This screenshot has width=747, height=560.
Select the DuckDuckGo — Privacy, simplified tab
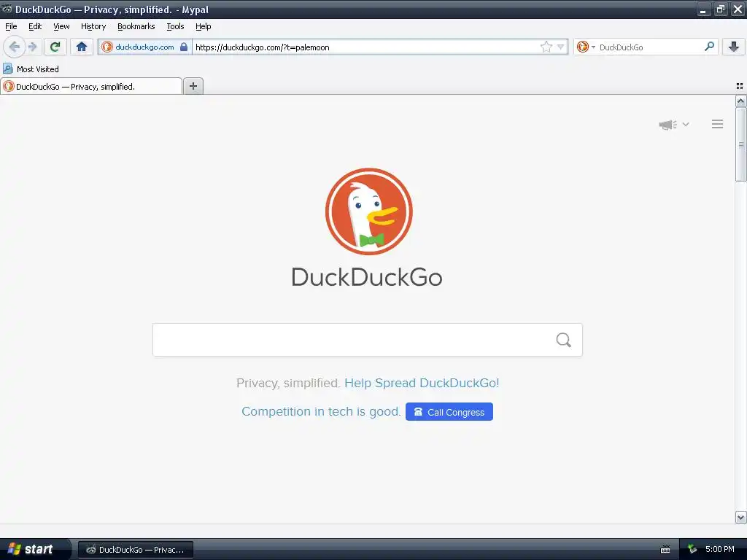(x=91, y=86)
